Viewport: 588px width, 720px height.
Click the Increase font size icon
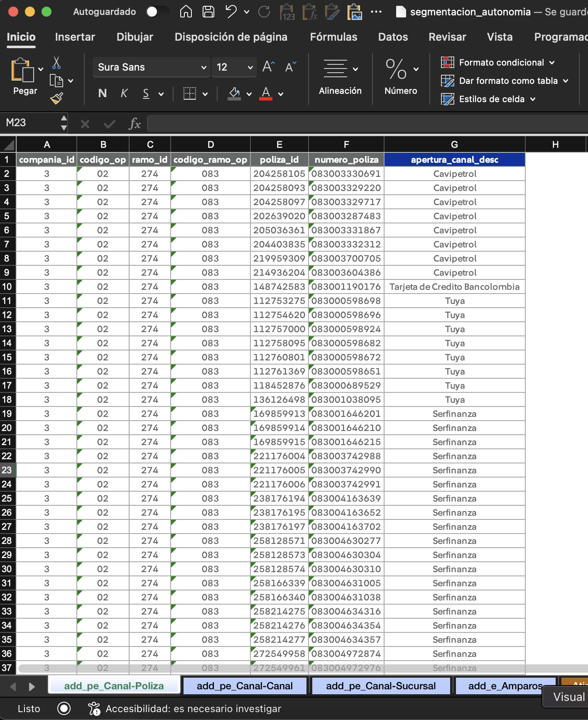click(x=269, y=67)
